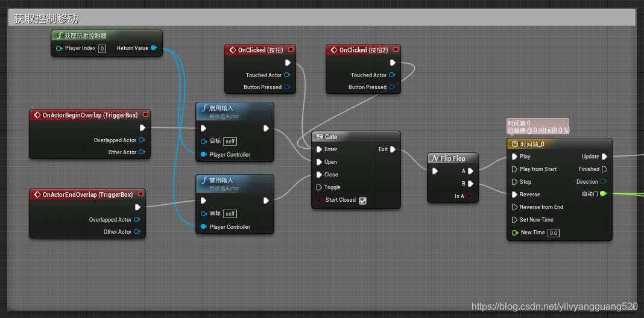Click the Player Index input pin
This screenshot has height=318, width=644.
58,48
